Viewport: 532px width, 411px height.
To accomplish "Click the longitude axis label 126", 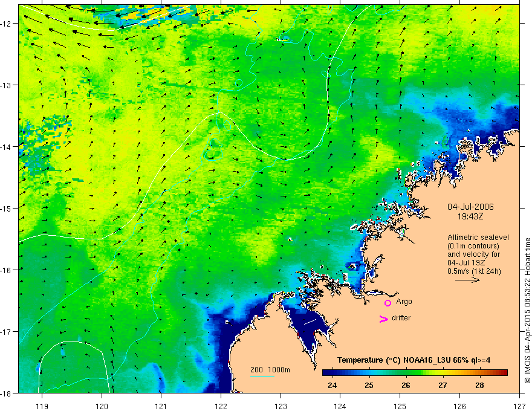I will coord(459,406).
